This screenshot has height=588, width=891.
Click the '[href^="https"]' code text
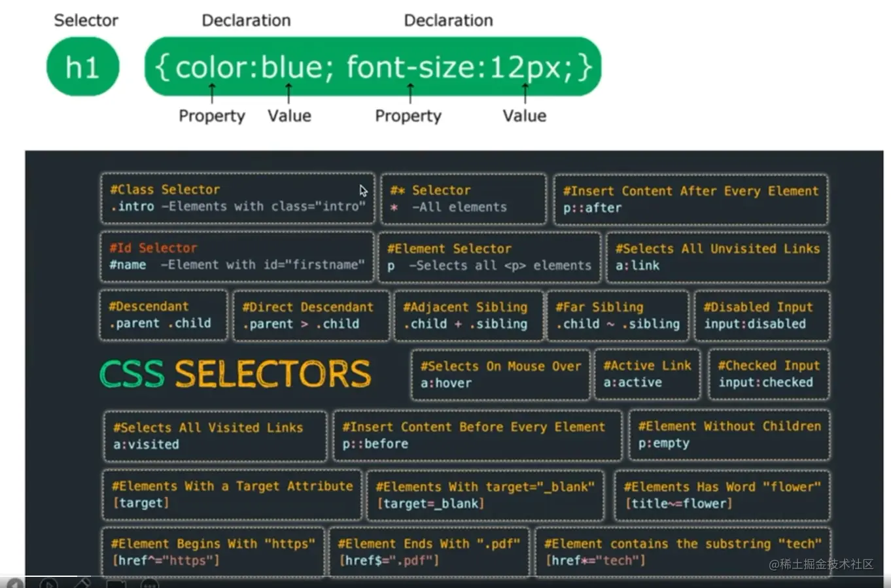point(166,561)
